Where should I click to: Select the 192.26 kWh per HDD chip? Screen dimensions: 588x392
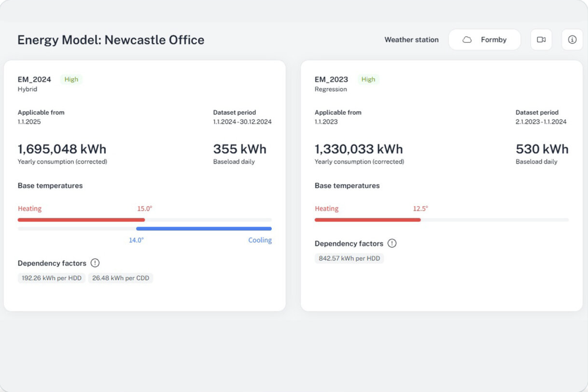click(x=52, y=278)
